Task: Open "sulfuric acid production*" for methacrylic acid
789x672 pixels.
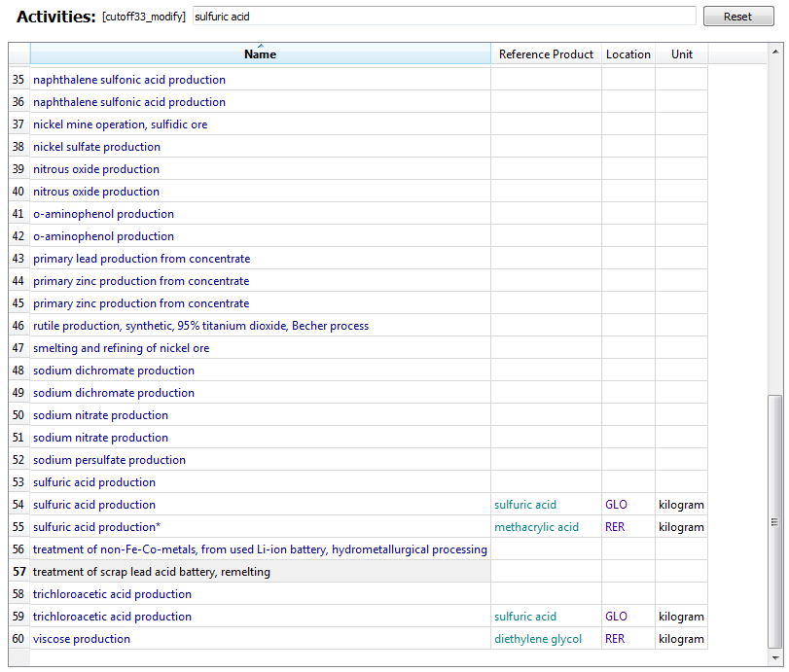Action: pyautogui.click(x=96, y=526)
